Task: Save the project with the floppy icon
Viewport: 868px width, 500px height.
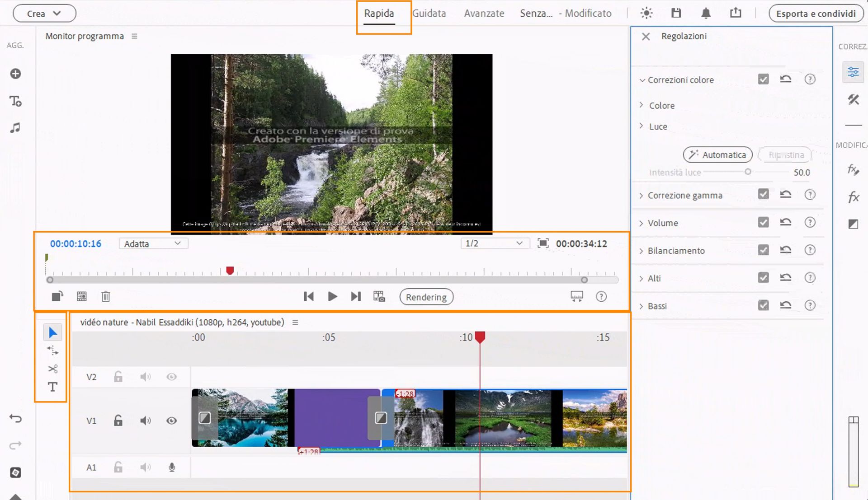Action: pos(676,13)
